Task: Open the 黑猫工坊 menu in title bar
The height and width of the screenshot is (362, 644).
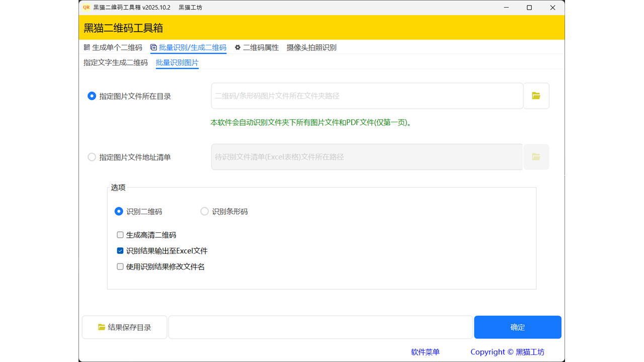Action: point(190,8)
